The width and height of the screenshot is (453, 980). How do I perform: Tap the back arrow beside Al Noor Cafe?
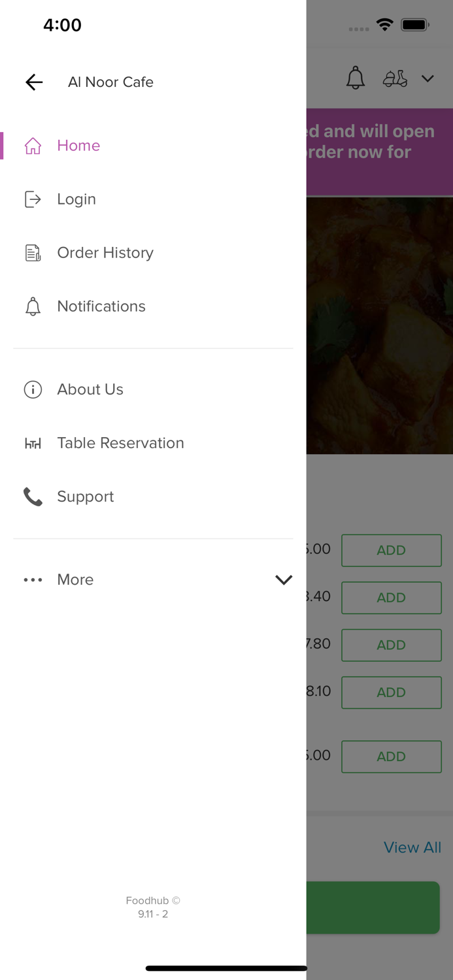coord(34,82)
